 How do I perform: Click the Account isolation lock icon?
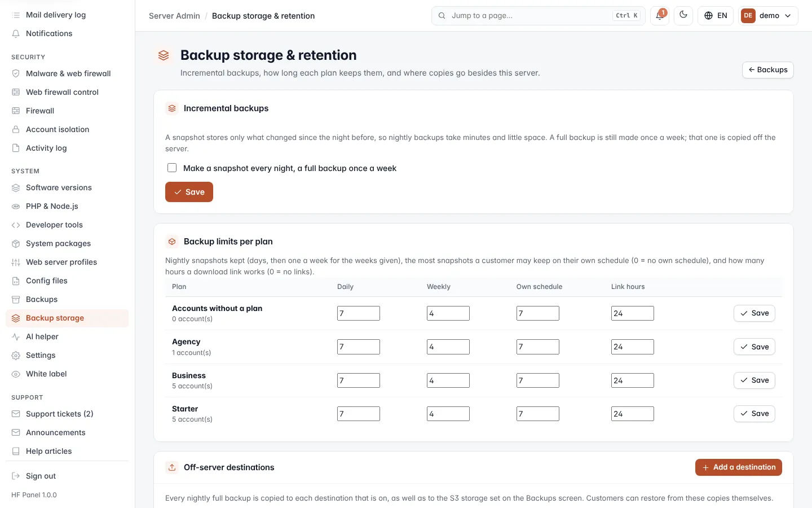coord(16,129)
